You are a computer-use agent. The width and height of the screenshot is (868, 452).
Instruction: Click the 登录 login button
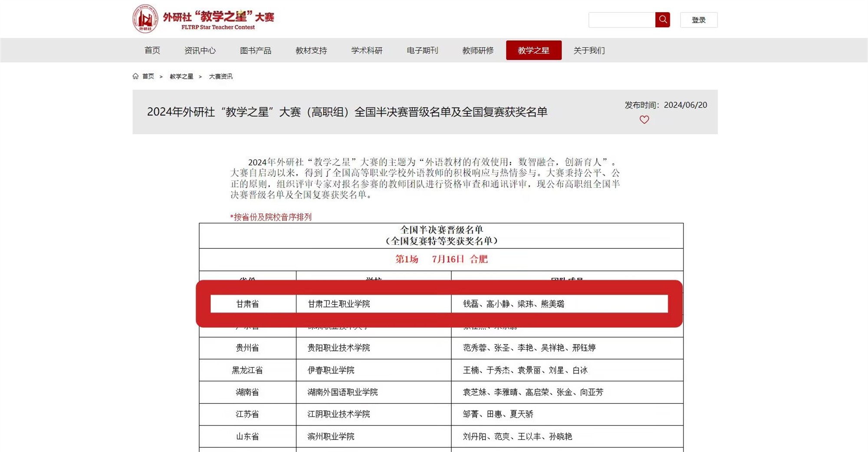click(698, 20)
